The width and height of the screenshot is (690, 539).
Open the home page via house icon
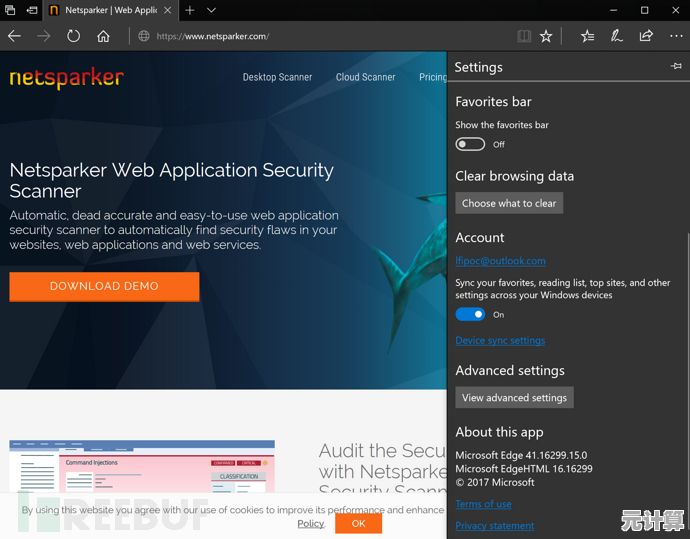point(103,36)
